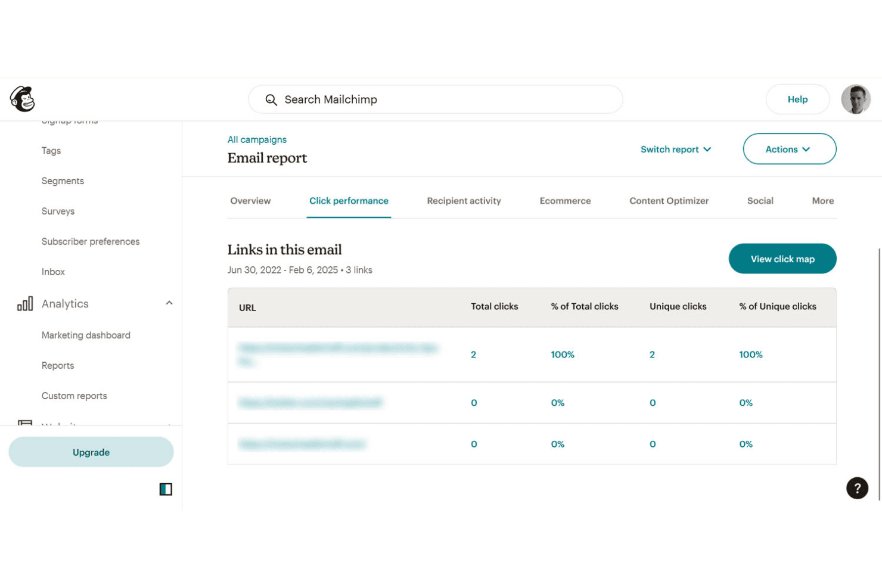Click the search magnifier icon
This screenshot has width=882, height=588.
pos(271,99)
